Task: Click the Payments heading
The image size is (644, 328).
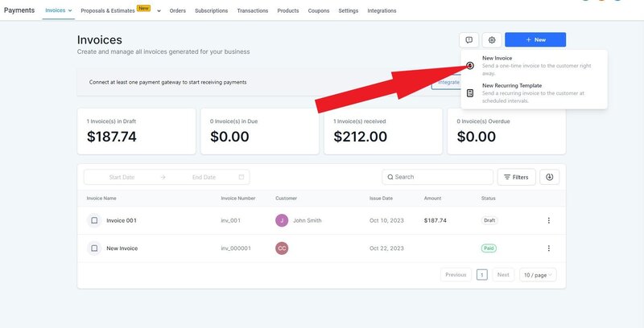Action: tap(19, 10)
